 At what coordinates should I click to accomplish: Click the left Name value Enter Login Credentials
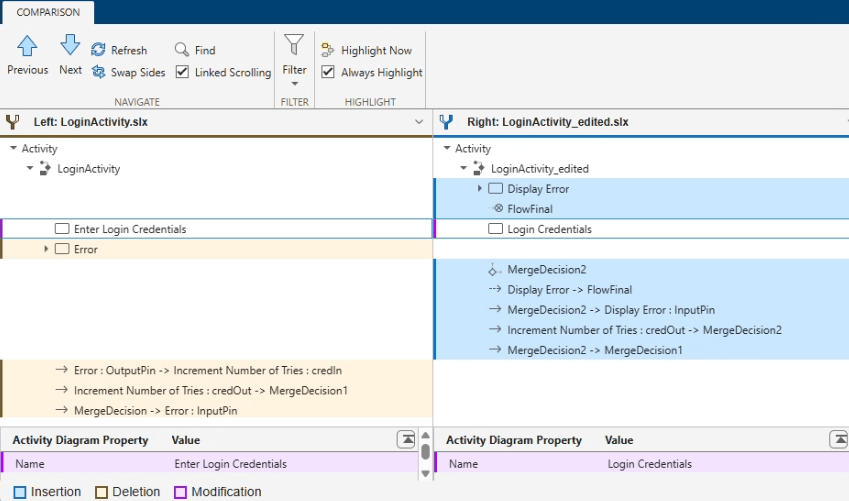point(230,464)
